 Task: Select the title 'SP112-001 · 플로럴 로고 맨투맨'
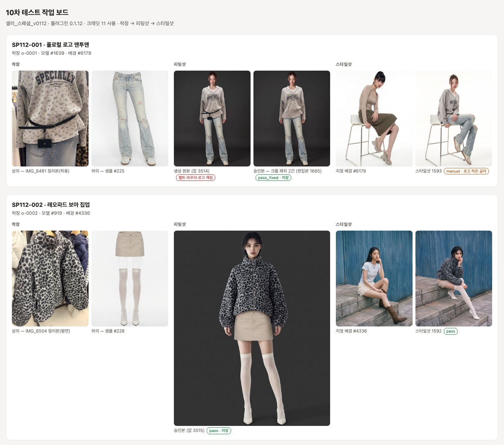click(50, 45)
